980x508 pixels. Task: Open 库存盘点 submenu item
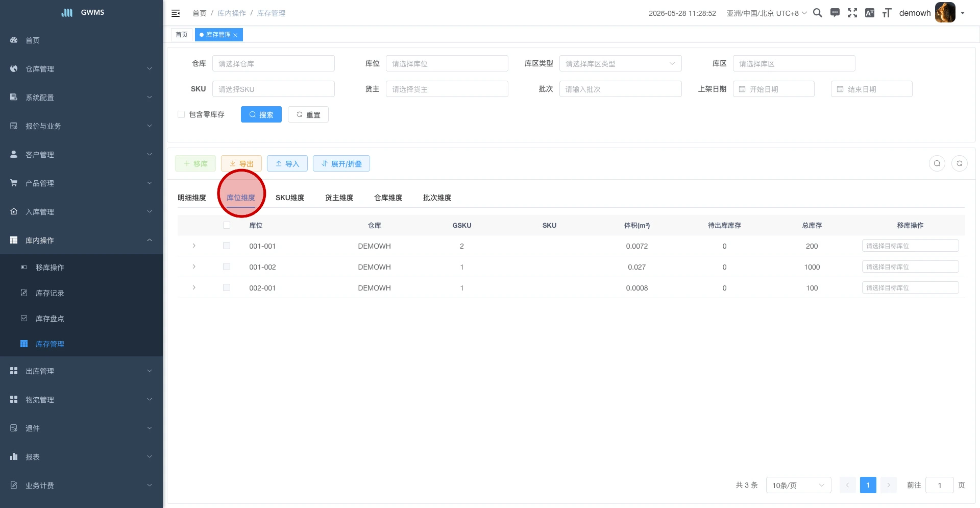tap(82, 319)
